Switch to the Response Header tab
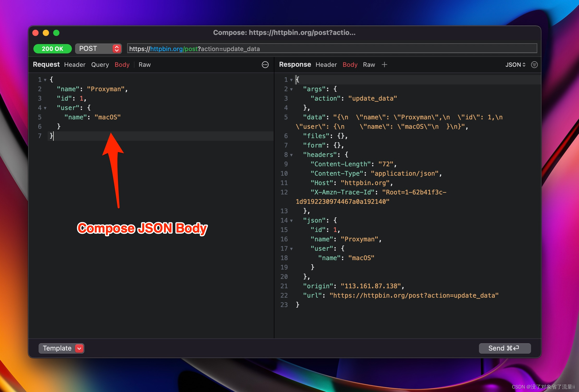Screen dimensions: 579x392 click(x=326, y=65)
